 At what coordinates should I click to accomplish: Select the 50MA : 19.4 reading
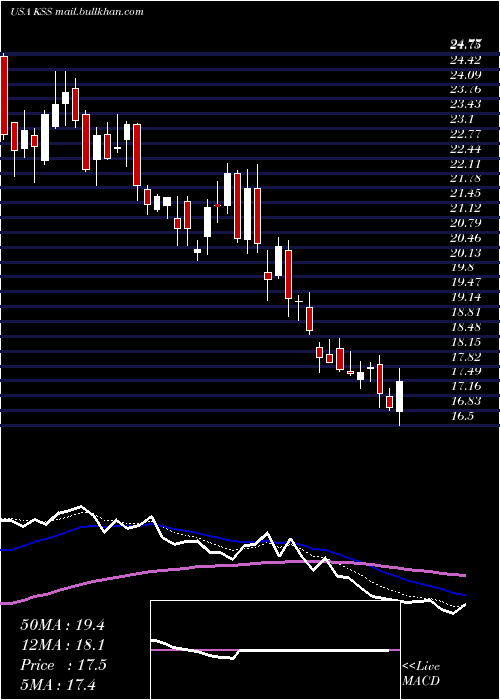[x=62, y=625]
